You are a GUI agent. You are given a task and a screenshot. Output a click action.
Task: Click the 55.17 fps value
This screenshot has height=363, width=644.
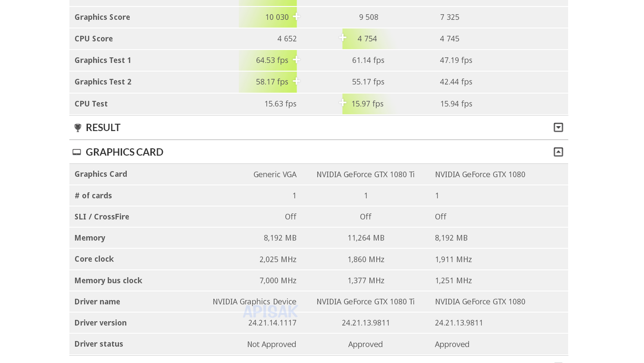click(368, 82)
